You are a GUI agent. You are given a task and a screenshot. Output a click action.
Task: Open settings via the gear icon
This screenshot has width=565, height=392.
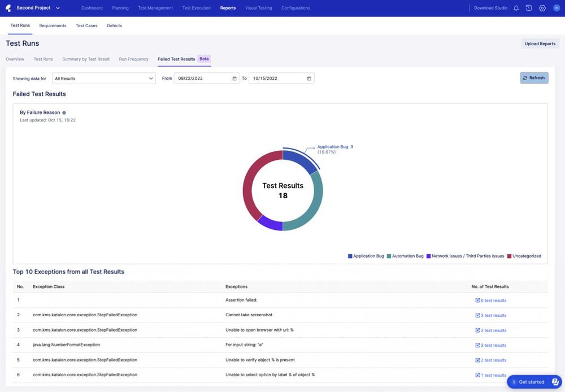coord(541,7)
